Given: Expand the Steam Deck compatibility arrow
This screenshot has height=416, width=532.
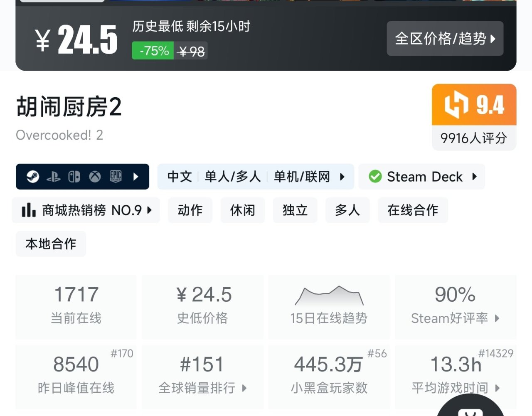Looking at the screenshot, I should pos(475,177).
